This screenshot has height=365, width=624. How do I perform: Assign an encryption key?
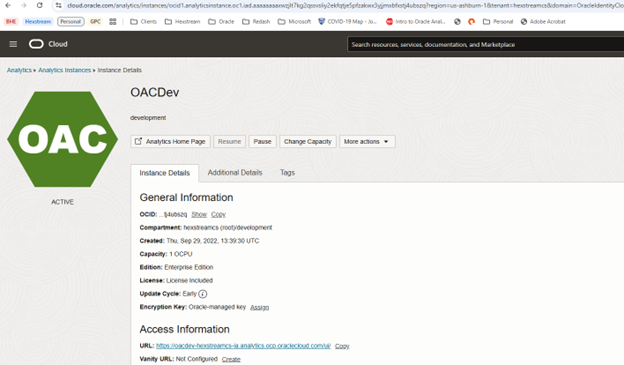tap(259, 307)
